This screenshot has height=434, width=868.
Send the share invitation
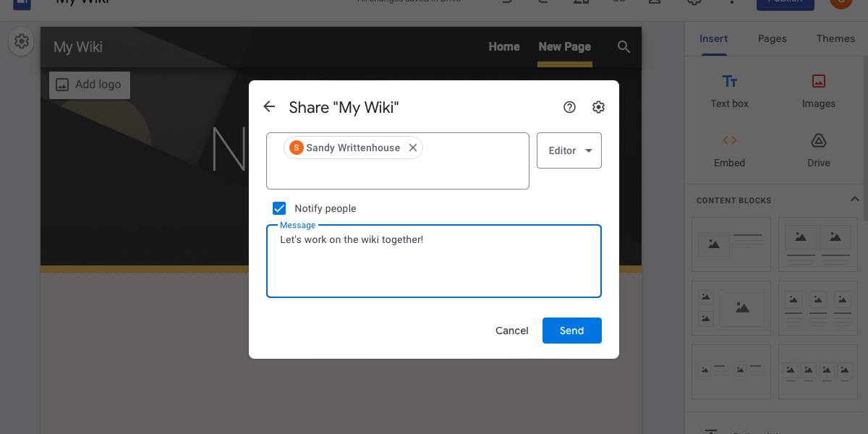point(572,331)
